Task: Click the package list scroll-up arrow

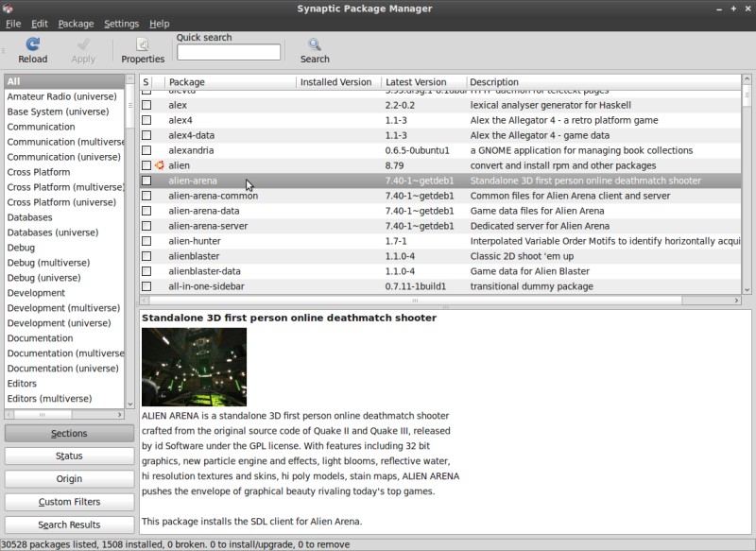Action: (x=747, y=78)
